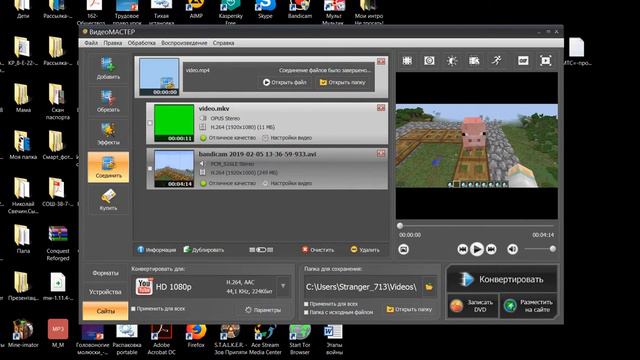
Task: Skip to previous with the rewind button
Action: [462, 249]
